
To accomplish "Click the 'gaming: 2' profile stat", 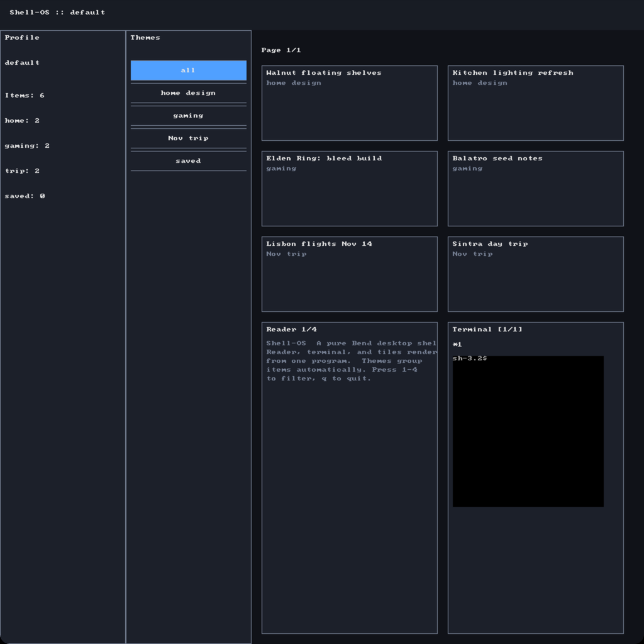I will (x=27, y=145).
